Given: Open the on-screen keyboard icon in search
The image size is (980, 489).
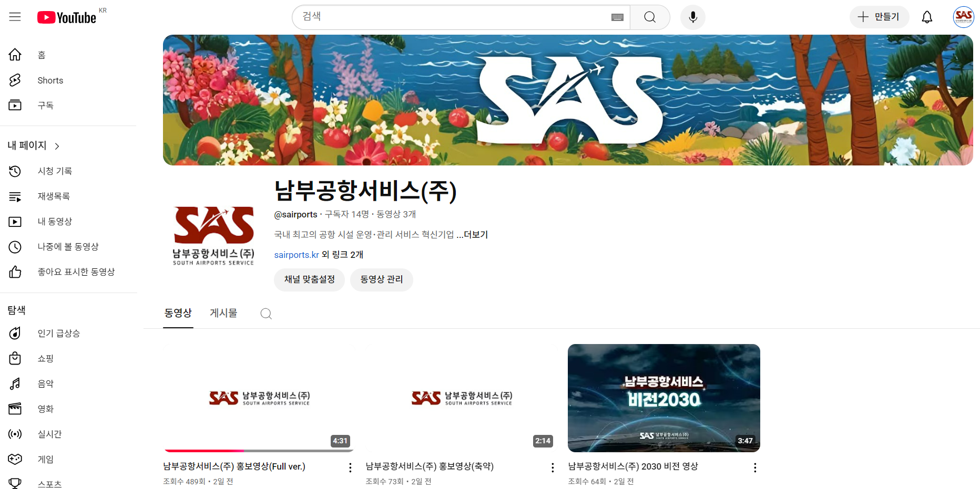Looking at the screenshot, I should (617, 17).
